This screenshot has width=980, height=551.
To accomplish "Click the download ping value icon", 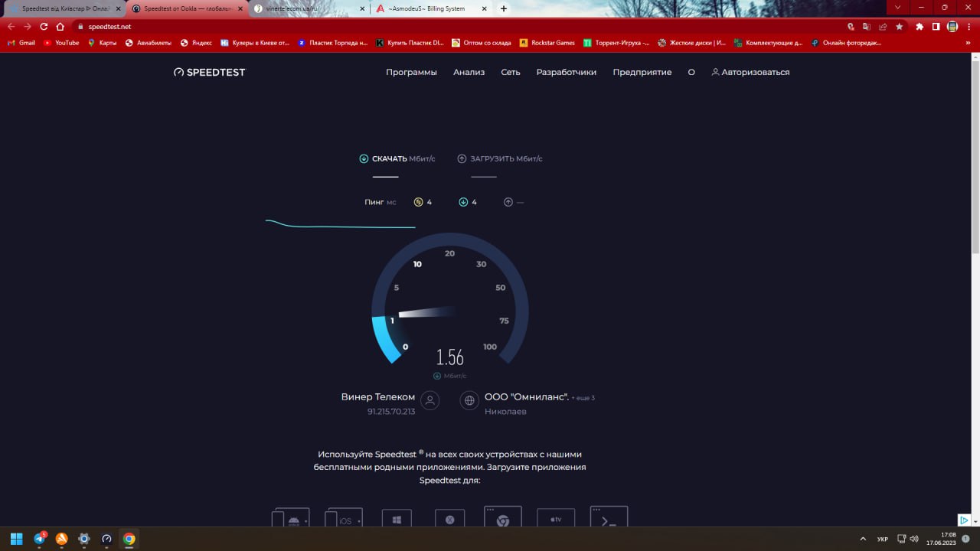I will [463, 202].
